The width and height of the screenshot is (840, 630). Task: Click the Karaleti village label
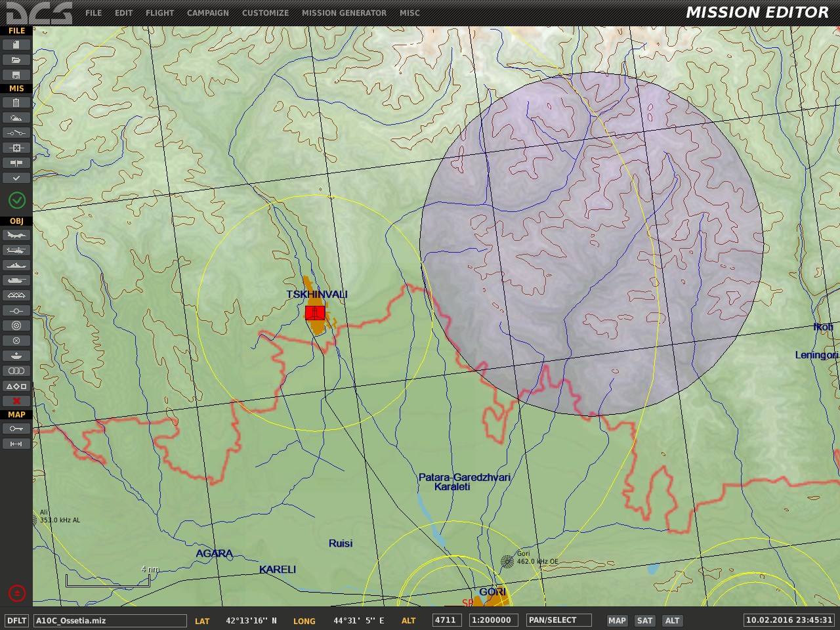coord(452,487)
